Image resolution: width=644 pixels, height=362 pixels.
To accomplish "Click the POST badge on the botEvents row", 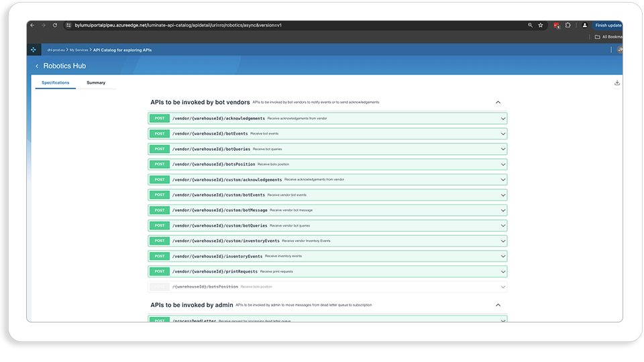I will pos(160,134).
